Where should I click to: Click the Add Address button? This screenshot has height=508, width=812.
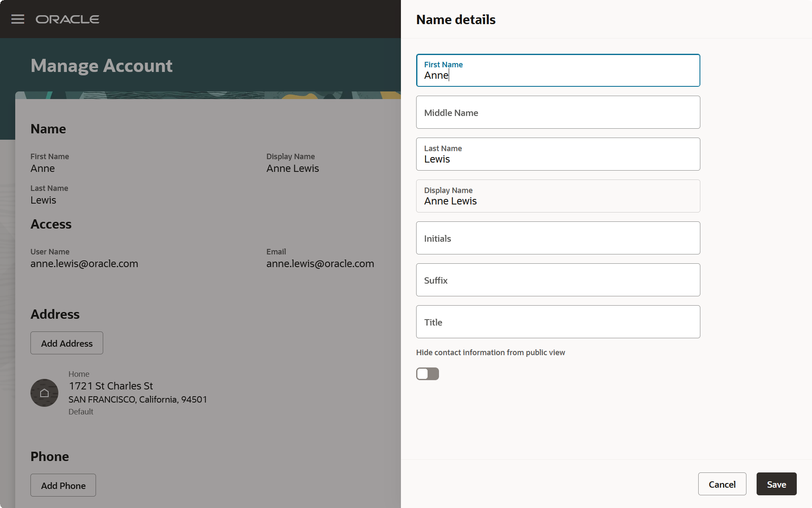point(66,343)
